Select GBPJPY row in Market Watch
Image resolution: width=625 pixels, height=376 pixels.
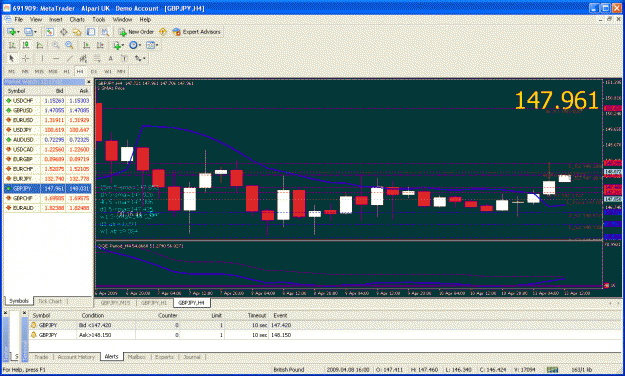(47, 189)
